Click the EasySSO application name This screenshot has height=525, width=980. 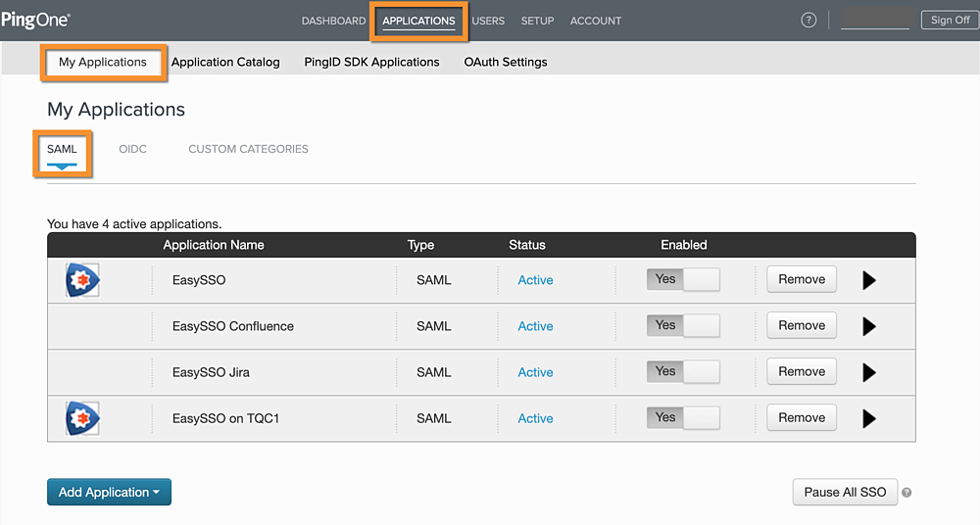tap(199, 280)
